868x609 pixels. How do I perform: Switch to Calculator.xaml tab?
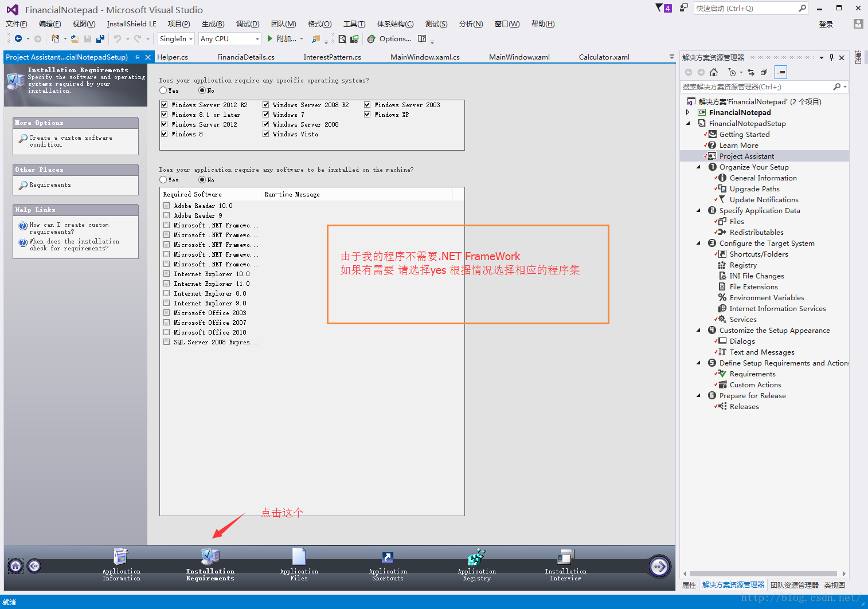[x=604, y=57]
